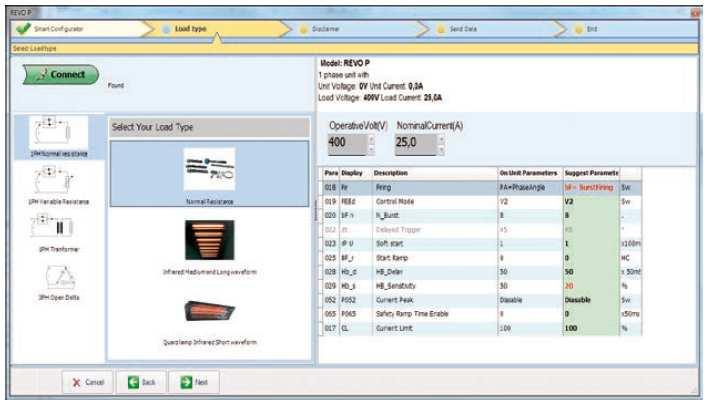The height and width of the screenshot is (405, 708).
Task: Click the Display column header
Action: (355, 173)
